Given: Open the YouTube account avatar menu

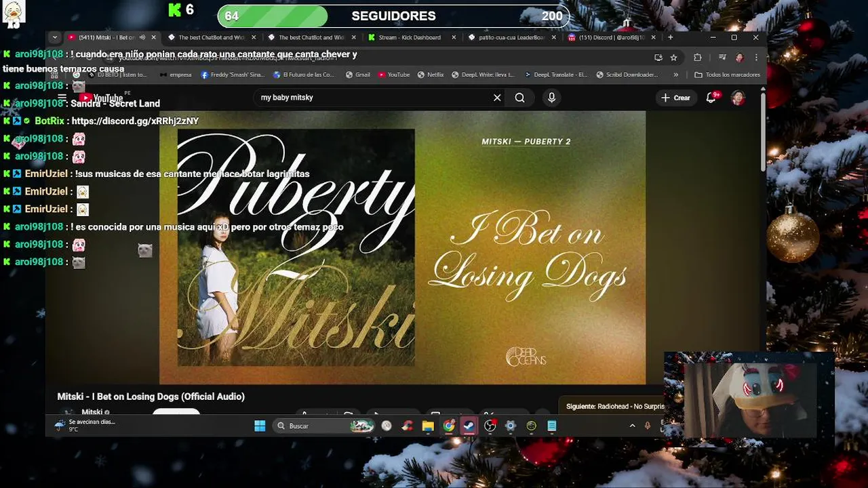Looking at the screenshot, I should [x=738, y=98].
